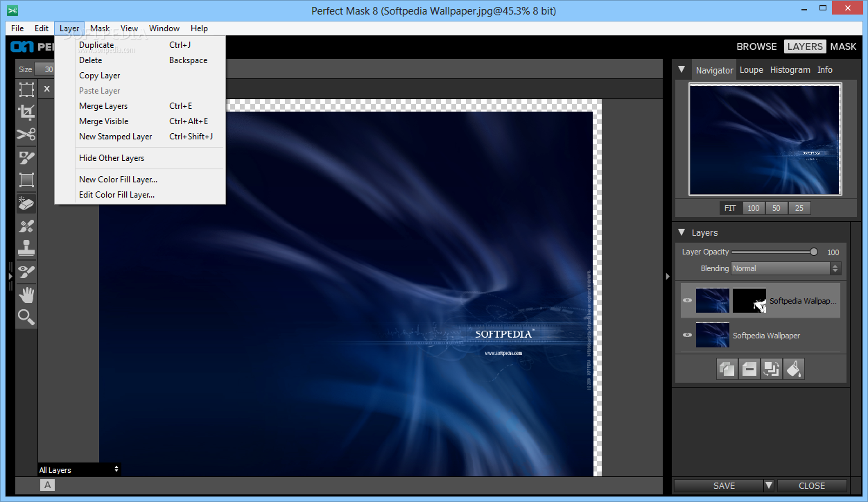Open the Window menu
Image resolution: width=868 pixels, height=502 pixels.
[x=164, y=28]
